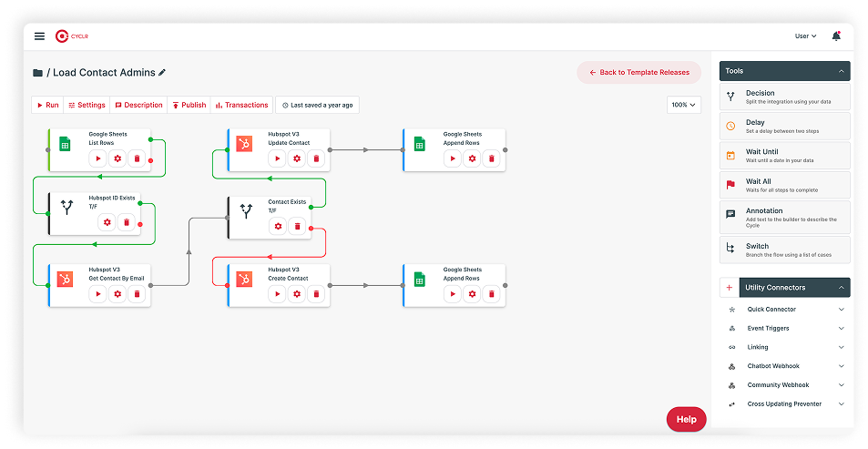This screenshot has height=449, width=868.
Task: Expand the Quick Connector row
Action: [x=784, y=310]
